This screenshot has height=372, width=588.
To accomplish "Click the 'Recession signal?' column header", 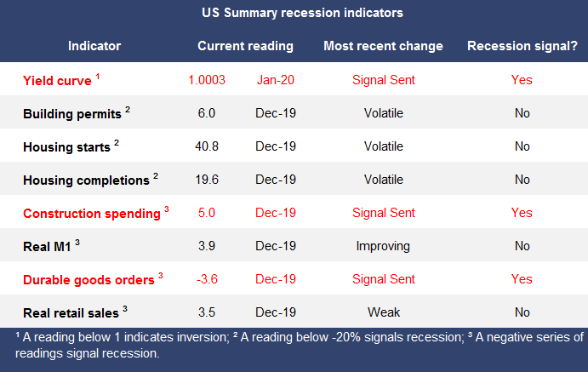I will pyautogui.click(x=522, y=46).
